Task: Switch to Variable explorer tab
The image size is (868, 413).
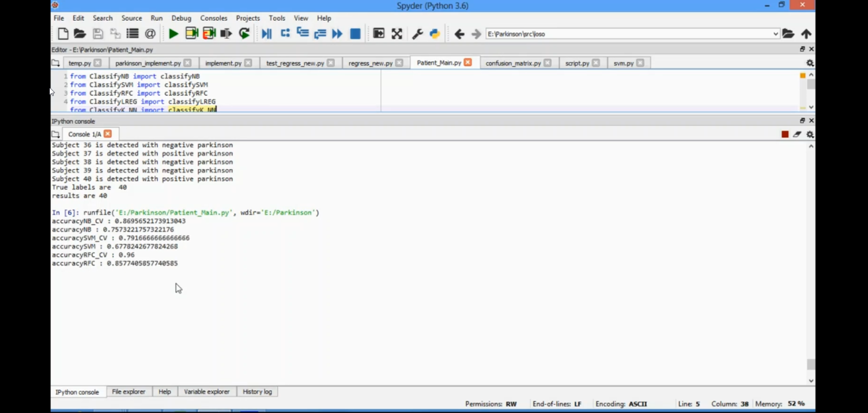Action: pyautogui.click(x=207, y=392)
